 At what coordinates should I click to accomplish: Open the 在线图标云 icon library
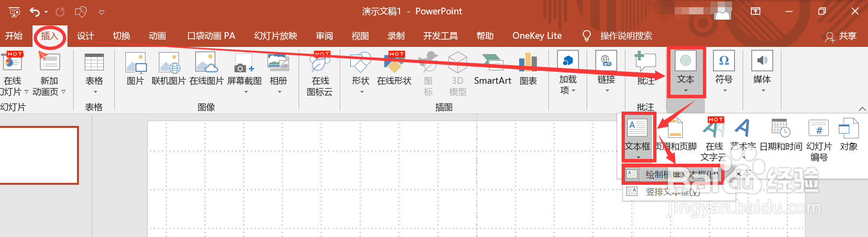click(x=320, y=74)
